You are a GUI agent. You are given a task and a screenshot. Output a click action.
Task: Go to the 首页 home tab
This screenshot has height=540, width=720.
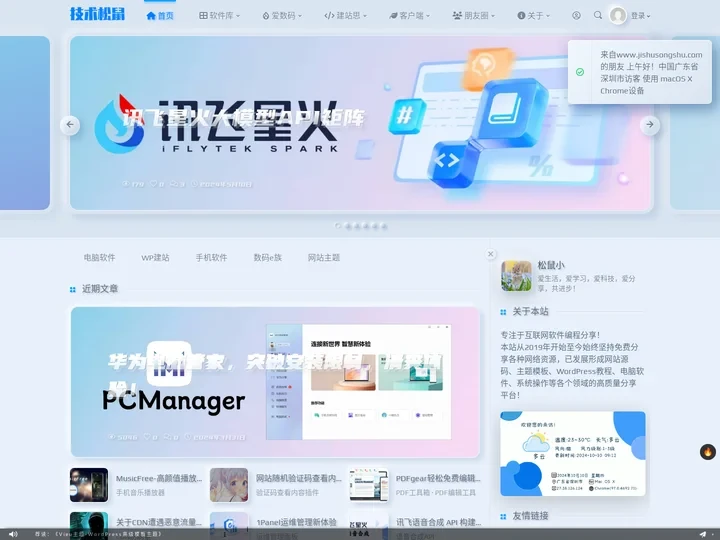(160, 16)
